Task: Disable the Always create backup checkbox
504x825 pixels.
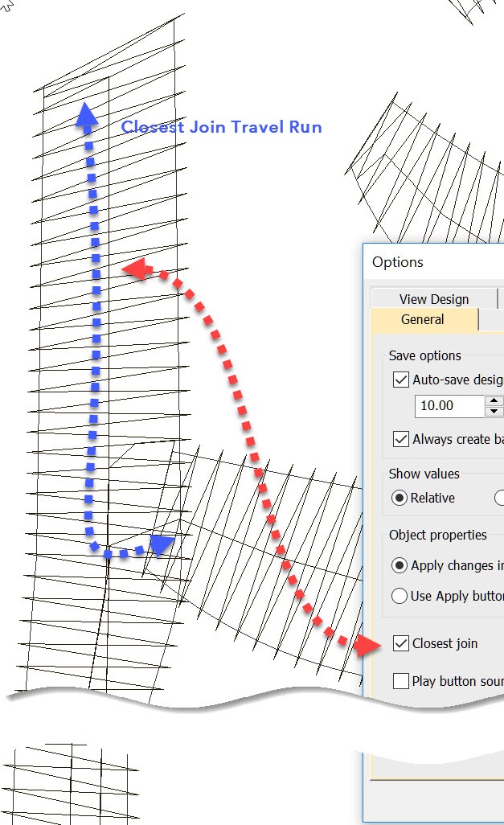Action: [400, 439]
